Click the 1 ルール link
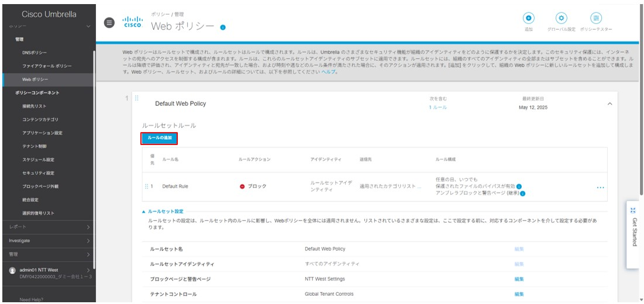The height and width of the screenshot is (304, 644). 438,107
